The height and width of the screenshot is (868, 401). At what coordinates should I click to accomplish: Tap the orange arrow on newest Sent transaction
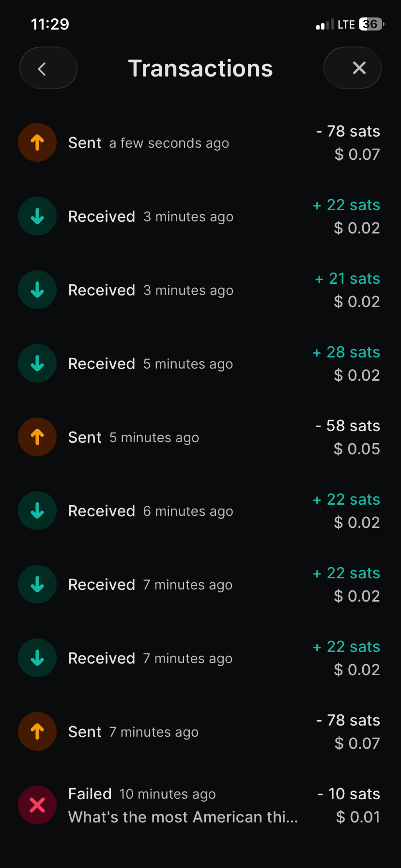tap(37, 143)
